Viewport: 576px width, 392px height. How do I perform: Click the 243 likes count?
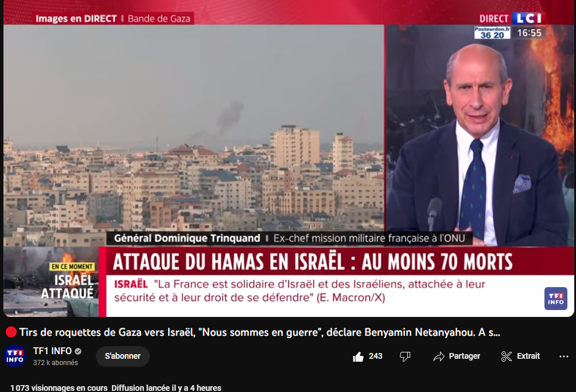coord(375,356)
